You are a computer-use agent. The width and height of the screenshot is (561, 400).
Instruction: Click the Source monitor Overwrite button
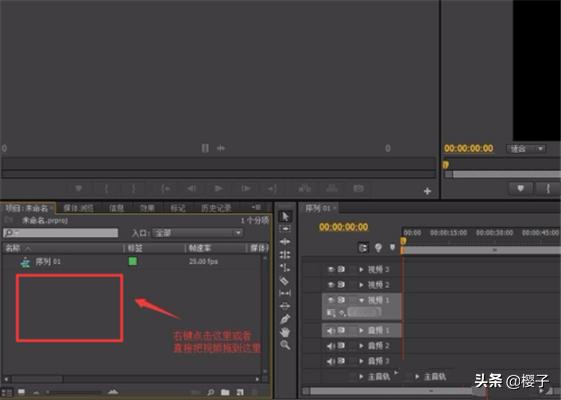click(x=332, y=188)
